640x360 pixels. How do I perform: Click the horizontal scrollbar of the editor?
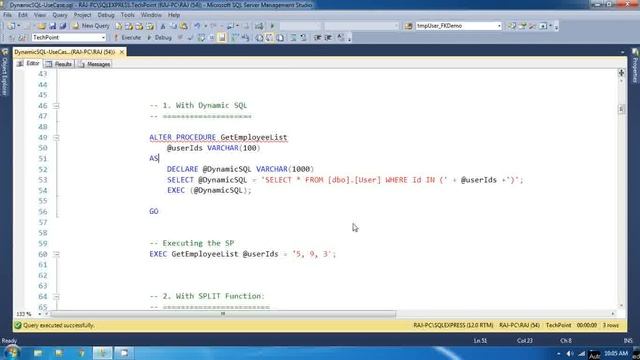point(223,314)
